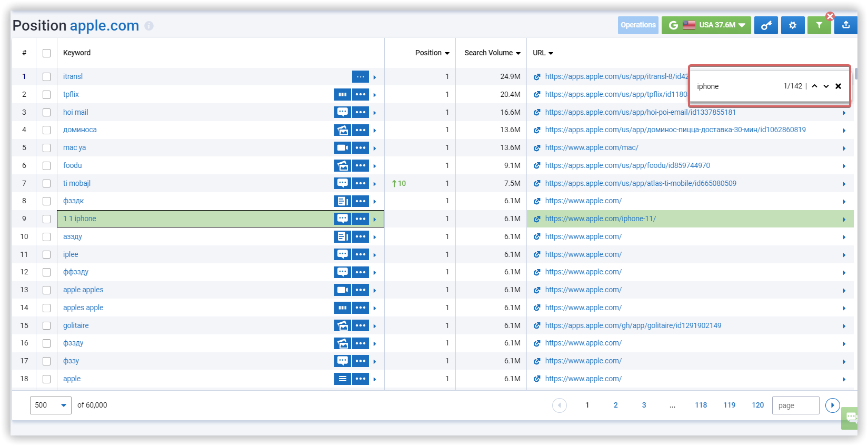868x446 pixels.
Task: Go to page 120
Action: pos(757,405)
